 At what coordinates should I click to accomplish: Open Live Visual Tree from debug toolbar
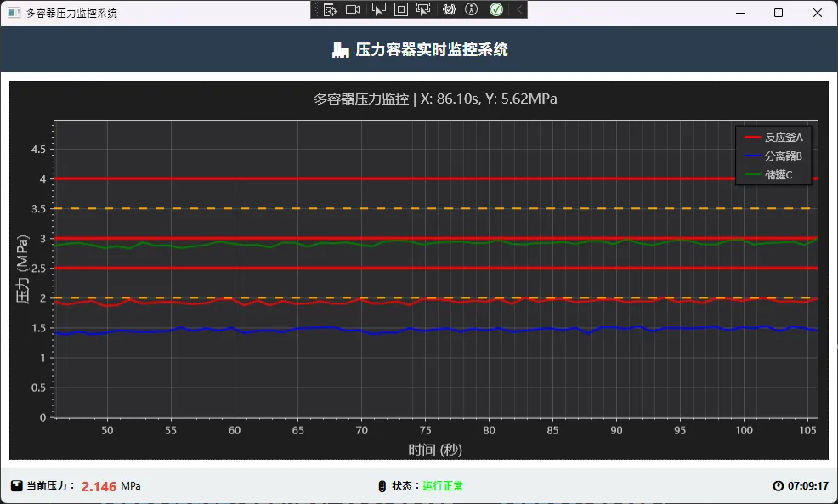pyautogui.click(x=331, y=9)
